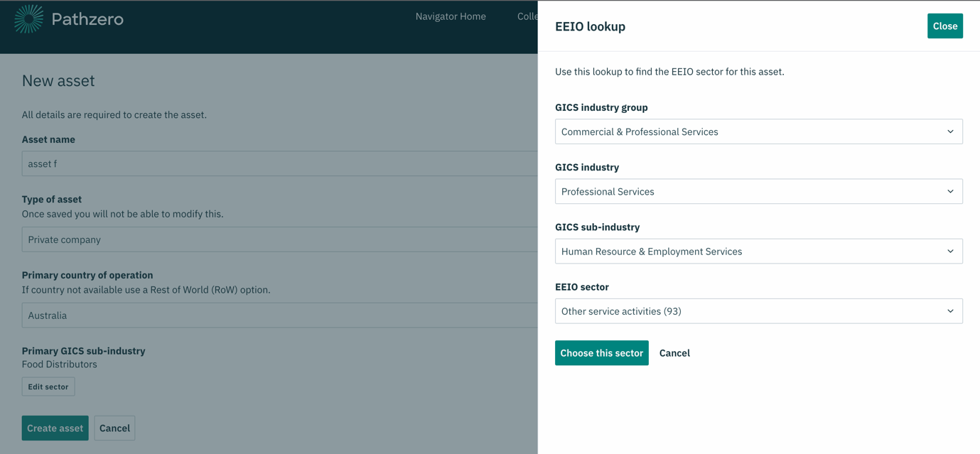The image size is (980, 454).
Task: Click the Choose this sector button
Action: click(x=601, y=353)
